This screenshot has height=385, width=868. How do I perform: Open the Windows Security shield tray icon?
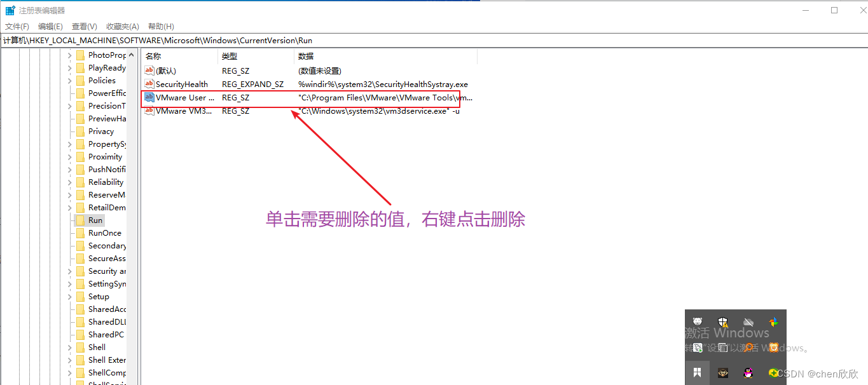(723, 322)
